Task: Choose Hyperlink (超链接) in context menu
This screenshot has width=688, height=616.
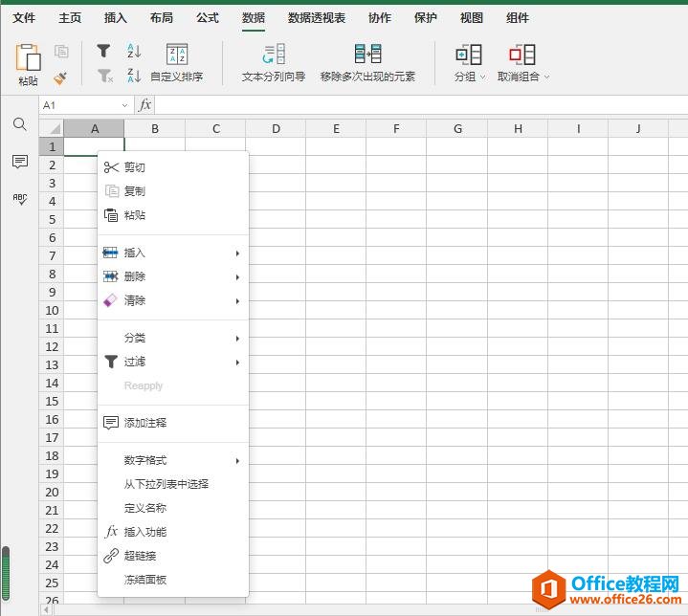Action: pyautogui.click(x=173, y=556)
